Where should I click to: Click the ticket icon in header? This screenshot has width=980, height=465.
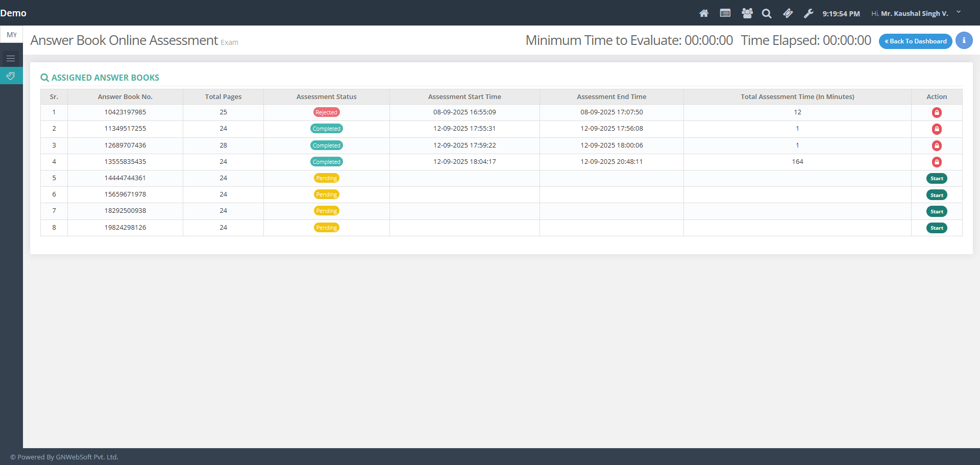788,13
